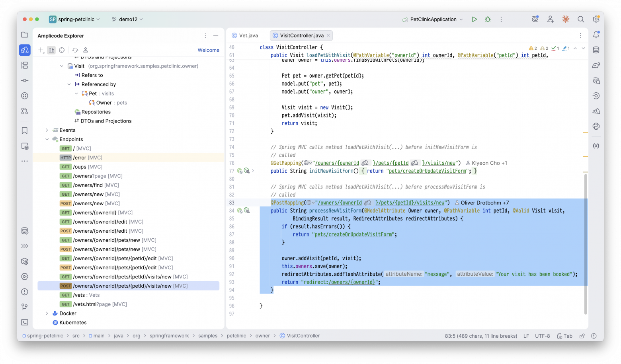This screenshot has height=364, width=621.
Task: Click 'Kiyeon Cho +1' author hint
Action: (486, 163)
